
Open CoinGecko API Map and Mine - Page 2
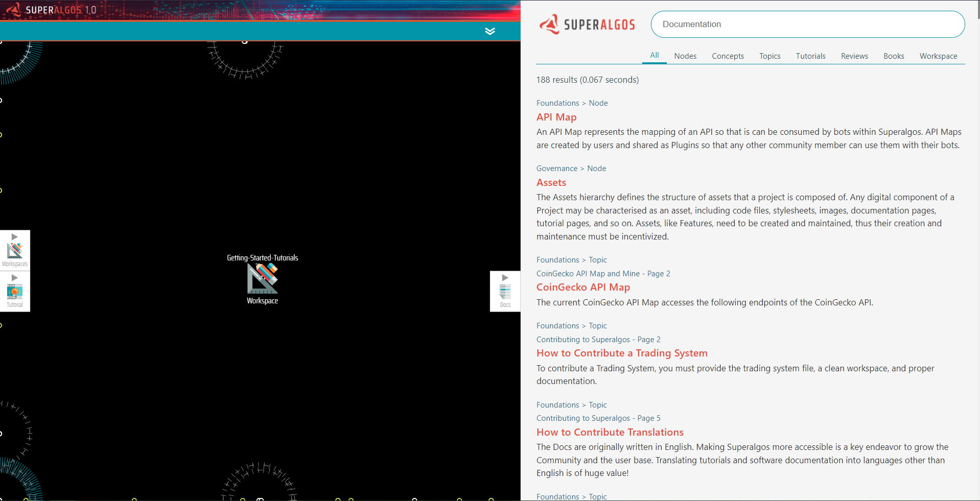coord(603,274)
